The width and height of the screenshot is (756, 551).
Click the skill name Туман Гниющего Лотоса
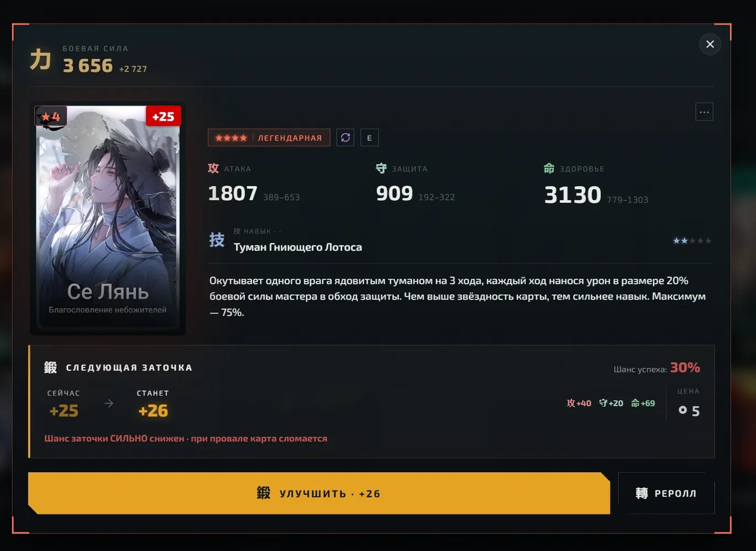coord(298,247)
